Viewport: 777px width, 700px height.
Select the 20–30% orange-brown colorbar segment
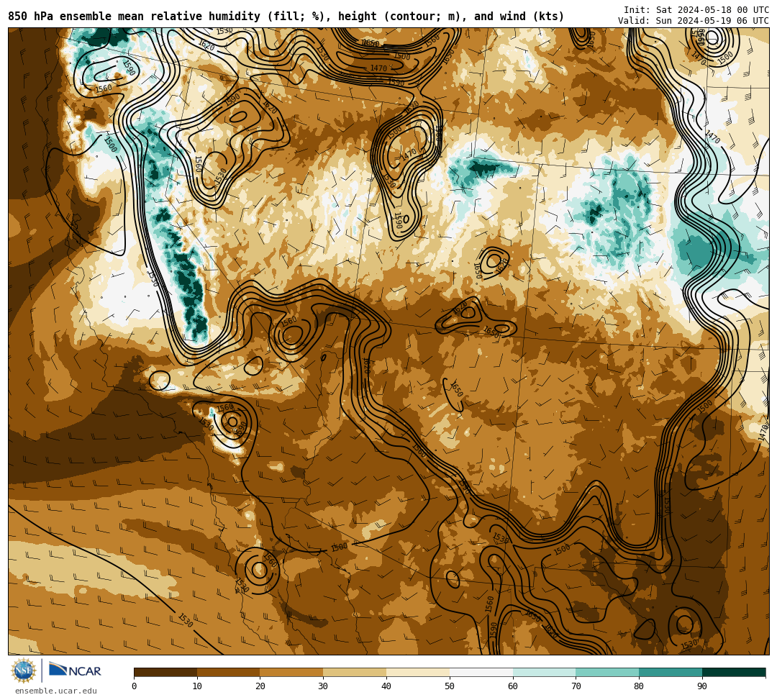click(x=292, y=672)
